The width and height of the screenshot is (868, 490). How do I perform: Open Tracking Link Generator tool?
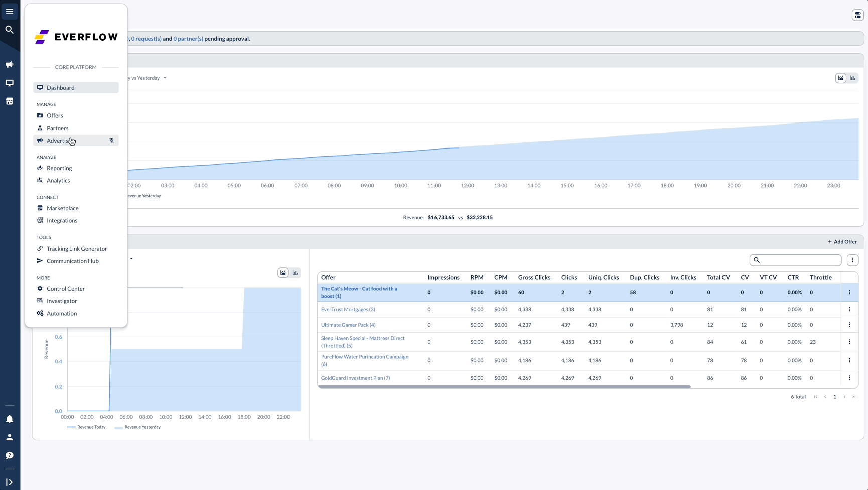[x=76, y=249]
